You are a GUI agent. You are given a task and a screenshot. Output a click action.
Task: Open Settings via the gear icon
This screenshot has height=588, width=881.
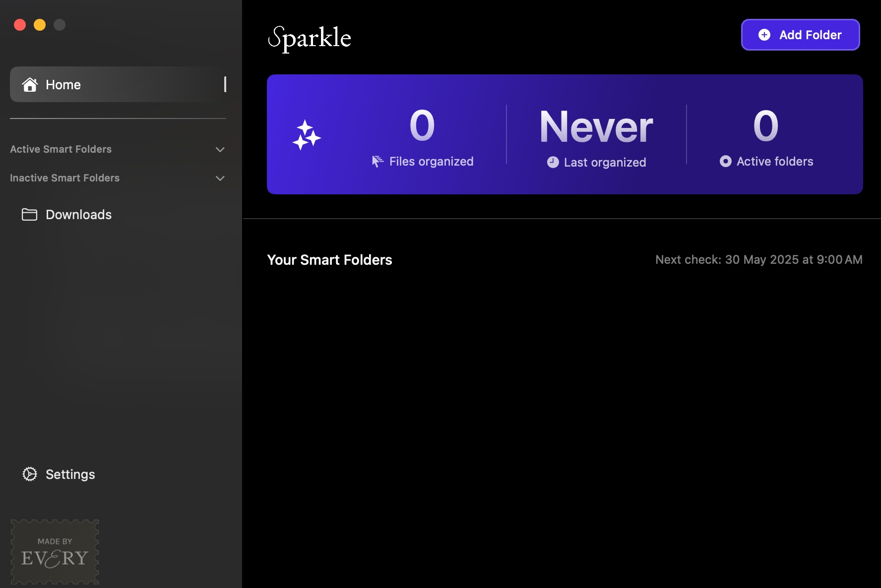click(30, 474)
